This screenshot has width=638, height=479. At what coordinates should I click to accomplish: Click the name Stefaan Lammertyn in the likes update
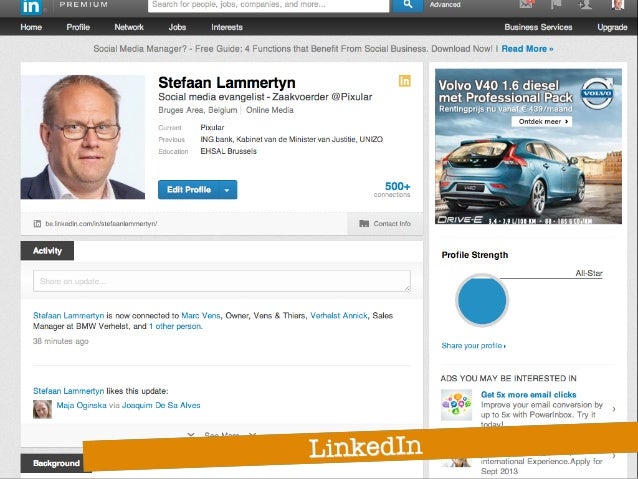pyautogui.click(x=68, y=391)
